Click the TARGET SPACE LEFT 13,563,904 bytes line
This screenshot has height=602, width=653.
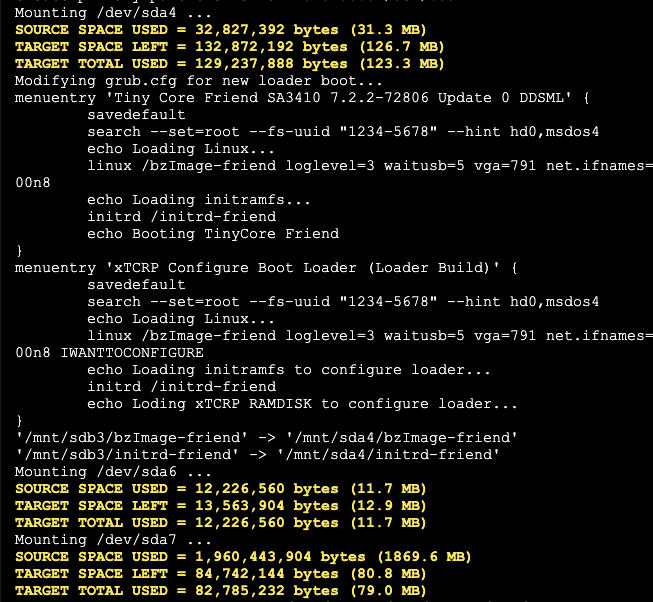coord(221,506)
